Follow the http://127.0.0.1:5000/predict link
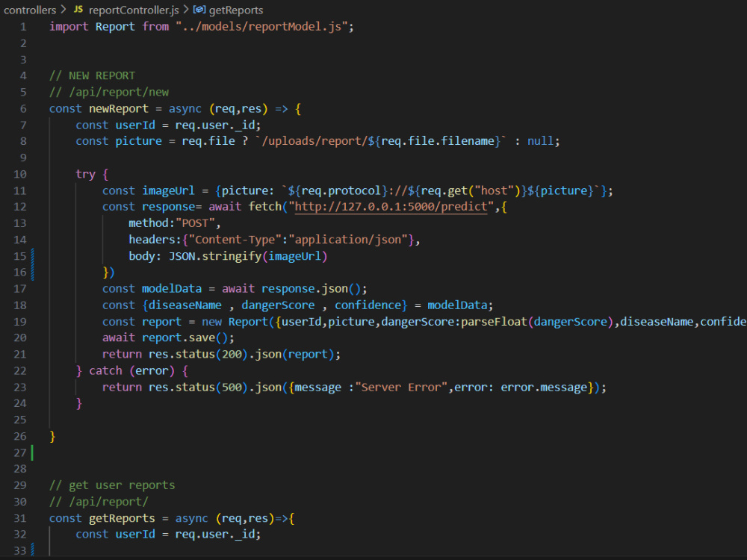 [391, 207]
